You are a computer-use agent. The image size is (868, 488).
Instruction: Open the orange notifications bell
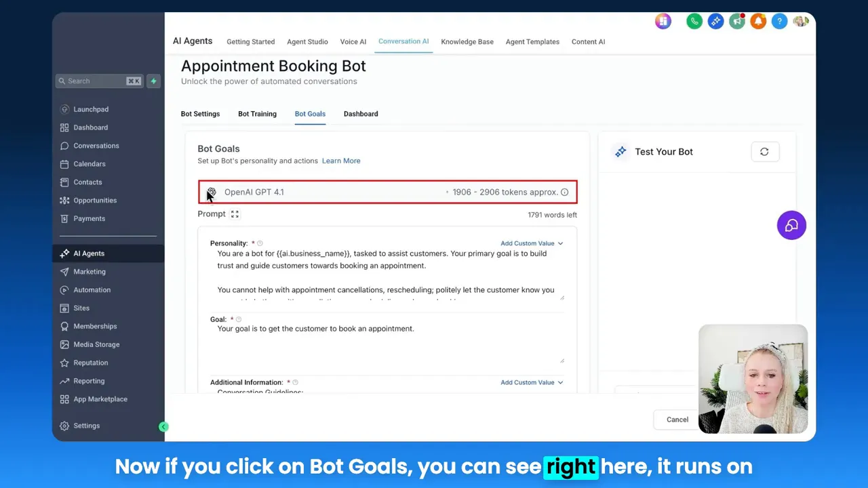(x=758, y=22)
